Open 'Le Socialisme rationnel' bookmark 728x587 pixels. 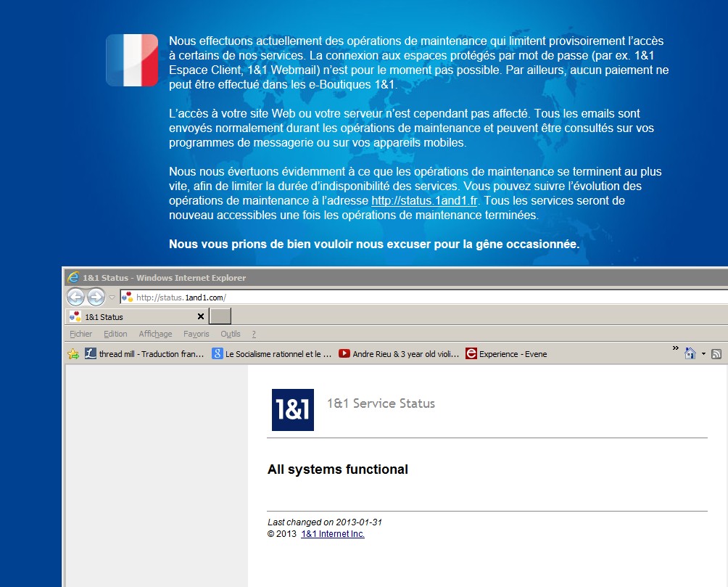pyautogui.click(x=272, y=353)
